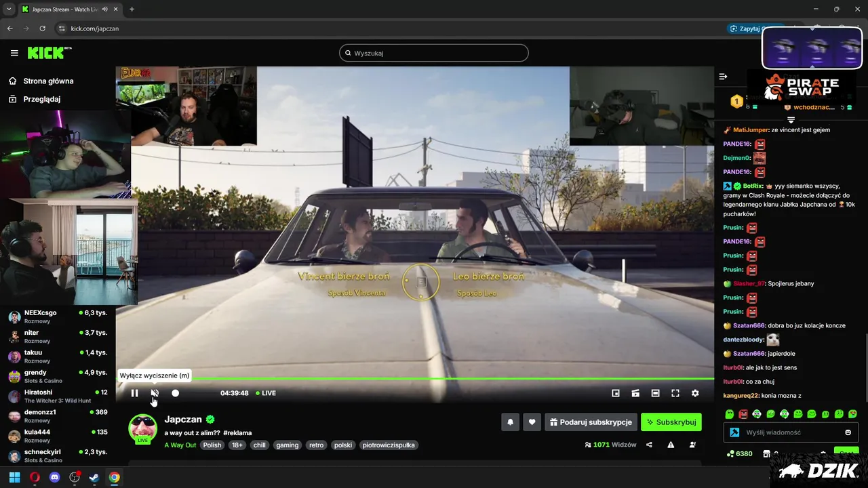
Task: Click the Wyślij wiadomość chat input
Action: (791, 432)
